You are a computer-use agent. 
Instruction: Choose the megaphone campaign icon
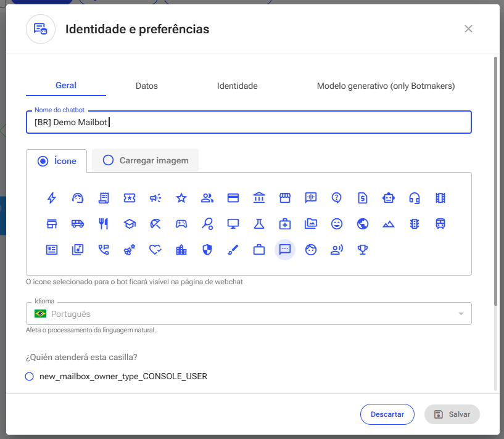point(155,198)
